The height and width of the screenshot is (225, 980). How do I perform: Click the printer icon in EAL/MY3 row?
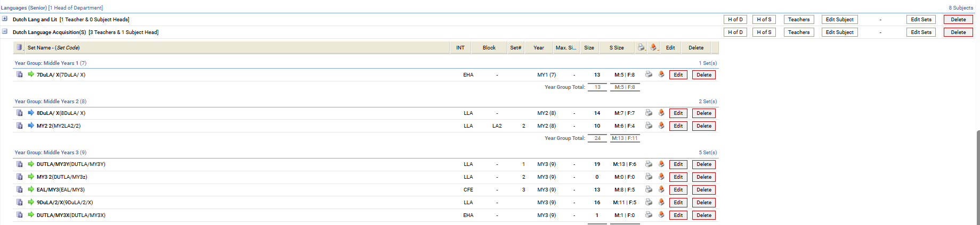(x=649, y=189)
